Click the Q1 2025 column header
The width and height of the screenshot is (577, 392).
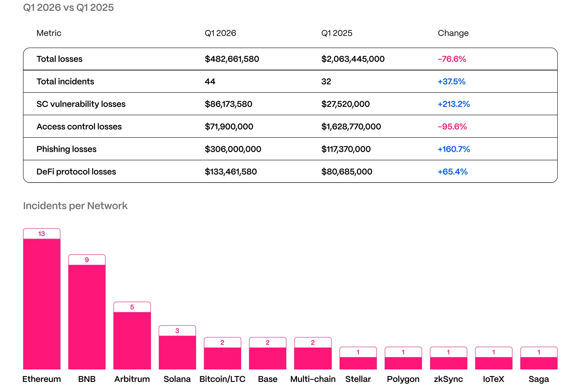click(336, 33)
